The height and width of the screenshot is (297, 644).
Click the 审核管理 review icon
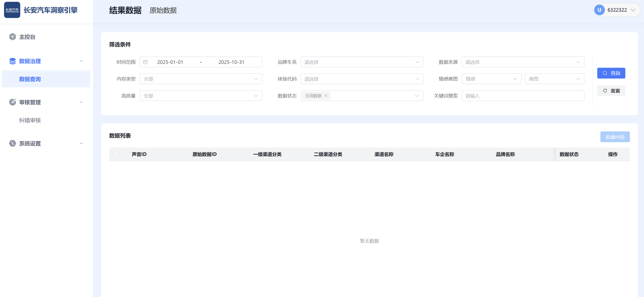[x=13, y=102]
